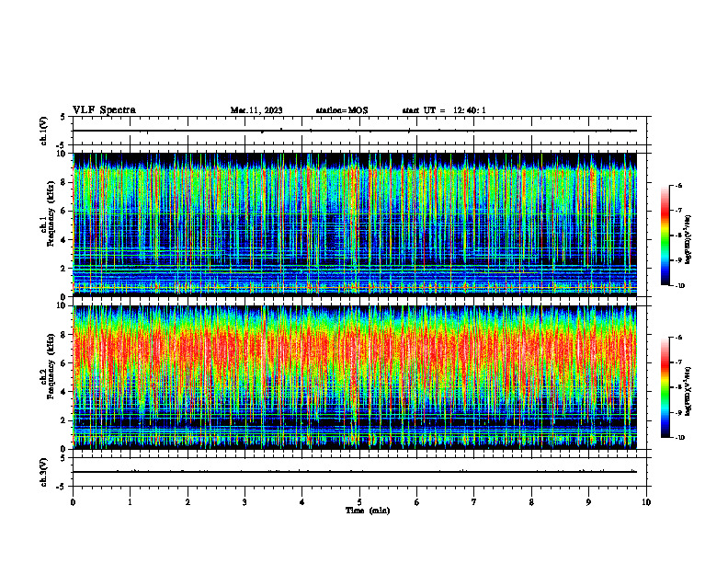Click the ch.1 voltage waveform trace
The width and height of the screenshot is (728, 563).
pyautogui.click(x=354, y=131)
